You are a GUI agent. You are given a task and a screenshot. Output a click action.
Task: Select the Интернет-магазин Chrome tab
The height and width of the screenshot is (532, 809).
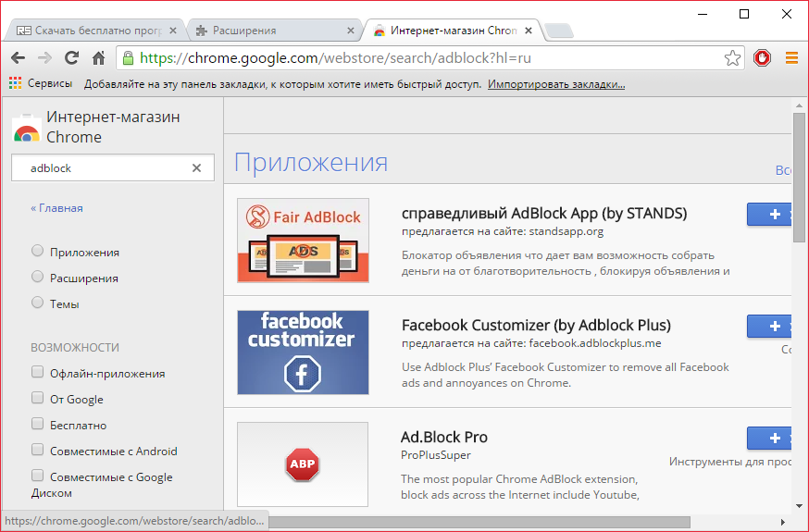453,31
